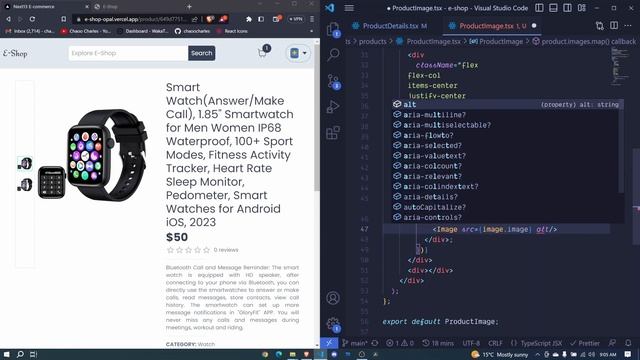Go to E-Shop home logo

[x=15, y=53]
